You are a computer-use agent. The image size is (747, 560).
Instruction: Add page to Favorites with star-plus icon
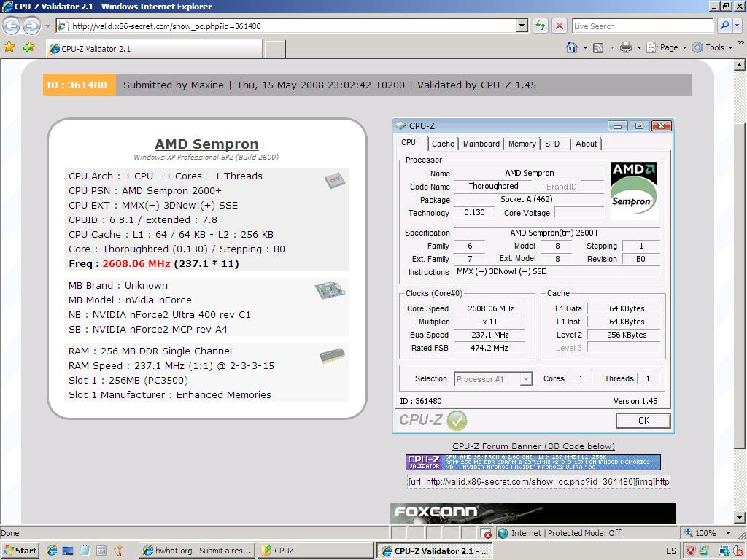pos(28,47)
